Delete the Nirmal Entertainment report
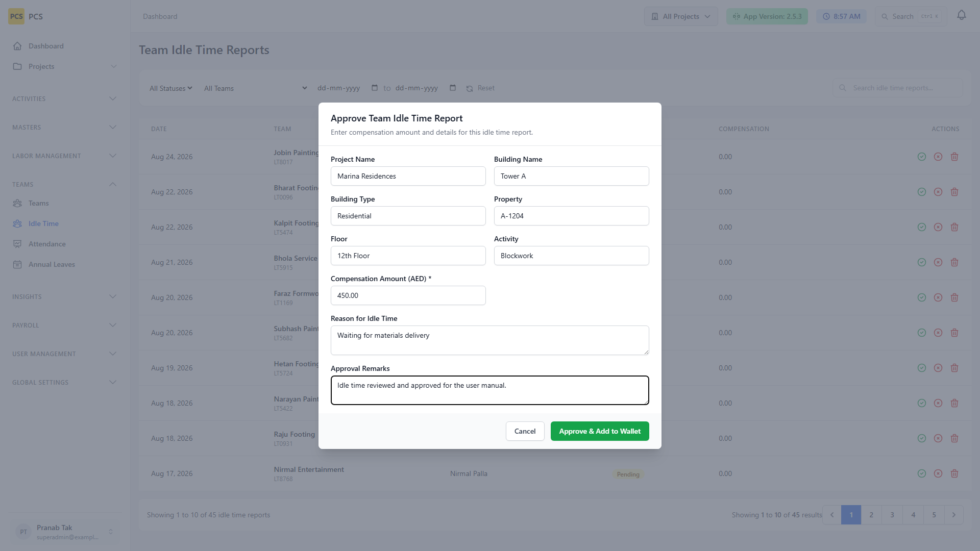This screenshot has height=551, width=980. pos(954,473)
